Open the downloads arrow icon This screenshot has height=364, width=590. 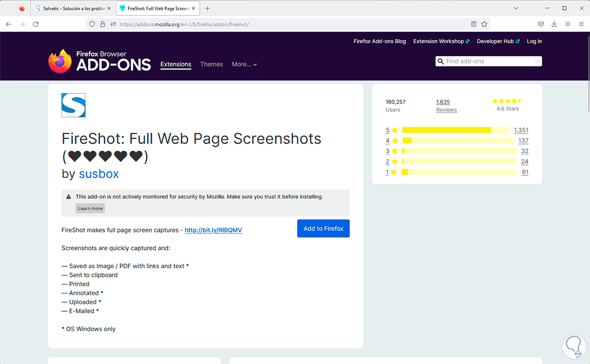[554, 24]
